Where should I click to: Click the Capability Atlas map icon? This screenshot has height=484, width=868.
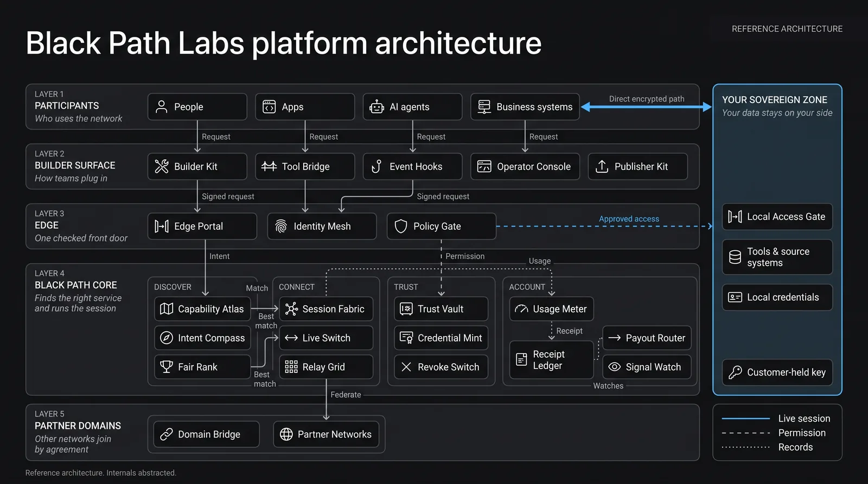(x=167, y=309)
